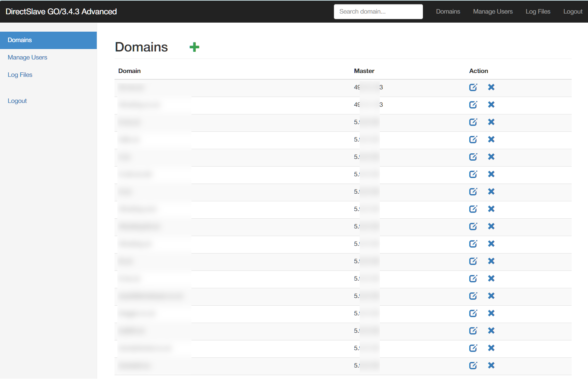Open Manage Users in the left sidebar
The image size is (588, 379).
click(28, 57)
